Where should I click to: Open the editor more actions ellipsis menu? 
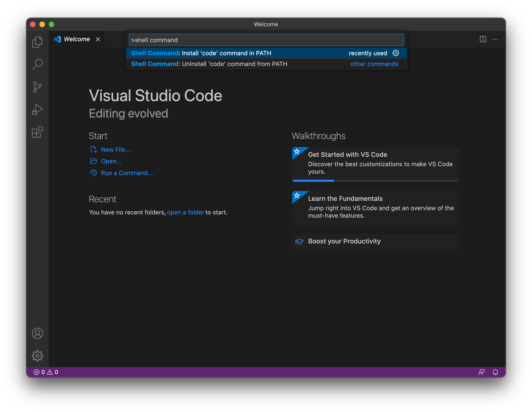pos(495,39)
